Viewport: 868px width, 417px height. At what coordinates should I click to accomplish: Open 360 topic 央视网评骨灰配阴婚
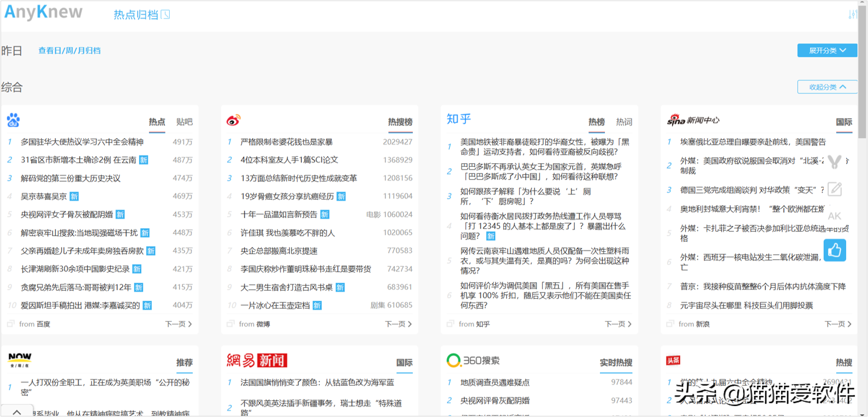(x=495, y=401)
